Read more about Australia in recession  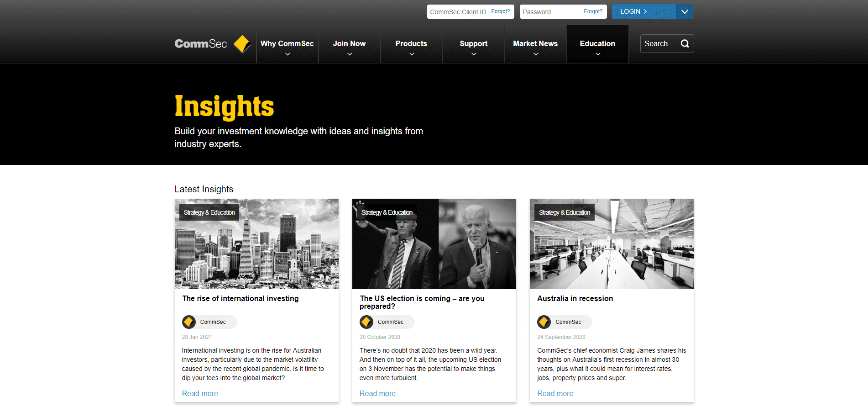(x=555, y=393)
